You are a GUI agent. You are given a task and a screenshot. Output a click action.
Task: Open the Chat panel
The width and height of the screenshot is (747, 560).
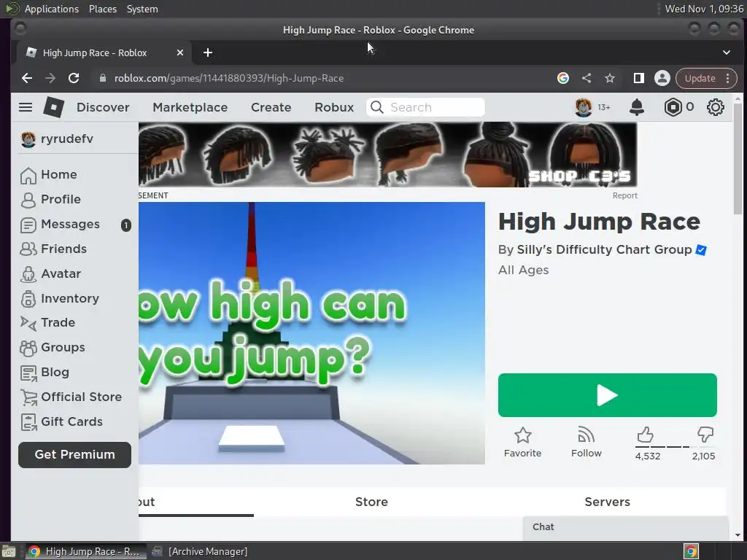[625, 528]
